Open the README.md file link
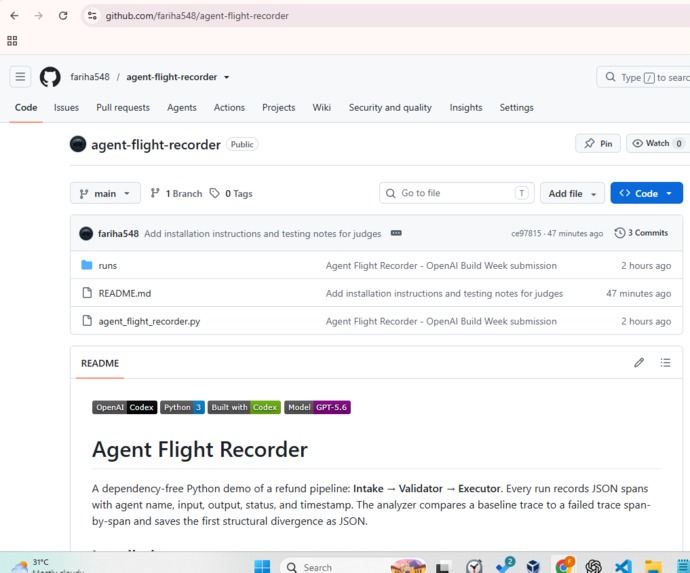Image resolution: width=690 pixels, height=573 pixels. click(x=125, y=293)
